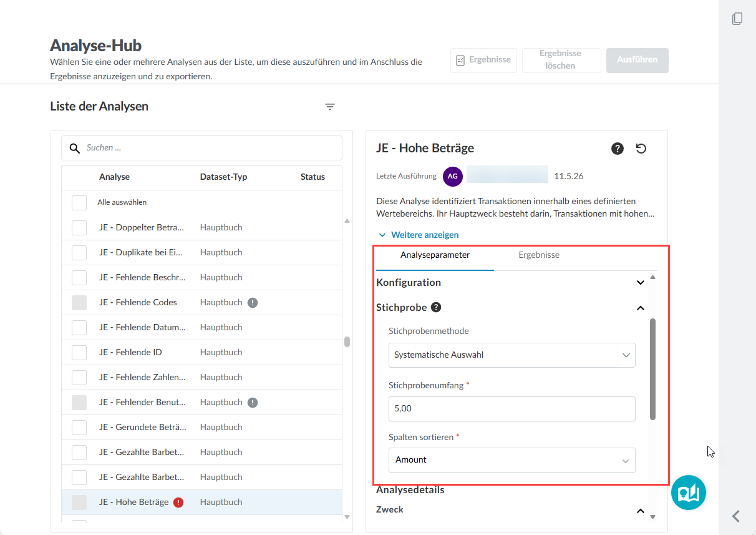The image size is (756, 535).
Task: Click the Ergebnisse löschen button
Action: pos(561,61)
